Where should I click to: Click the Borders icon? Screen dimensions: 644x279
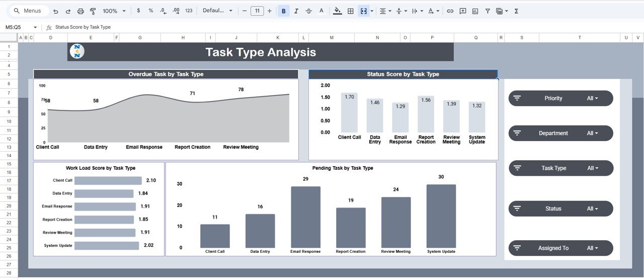click(351, 11)
